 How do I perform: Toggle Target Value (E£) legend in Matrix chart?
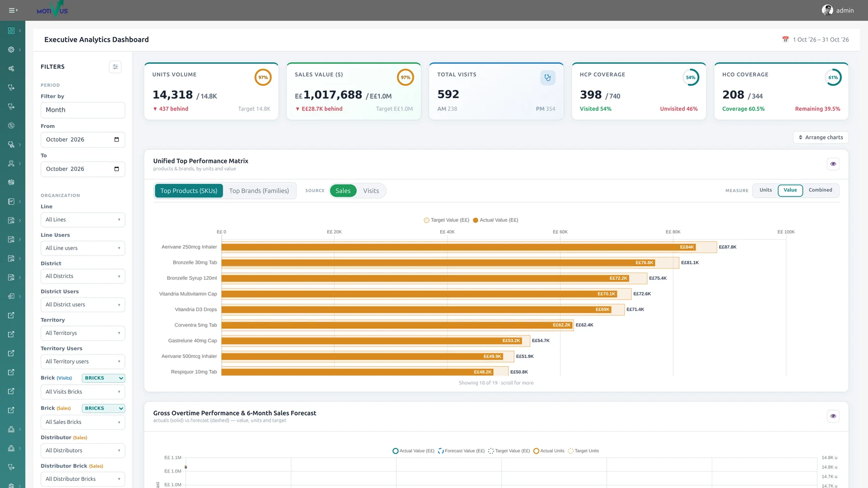tap(447, 220)
